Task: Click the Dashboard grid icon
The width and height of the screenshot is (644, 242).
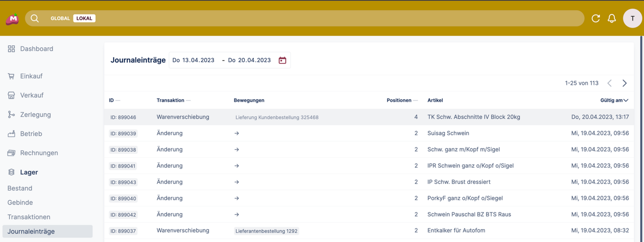Action: (x=11, y=49)
